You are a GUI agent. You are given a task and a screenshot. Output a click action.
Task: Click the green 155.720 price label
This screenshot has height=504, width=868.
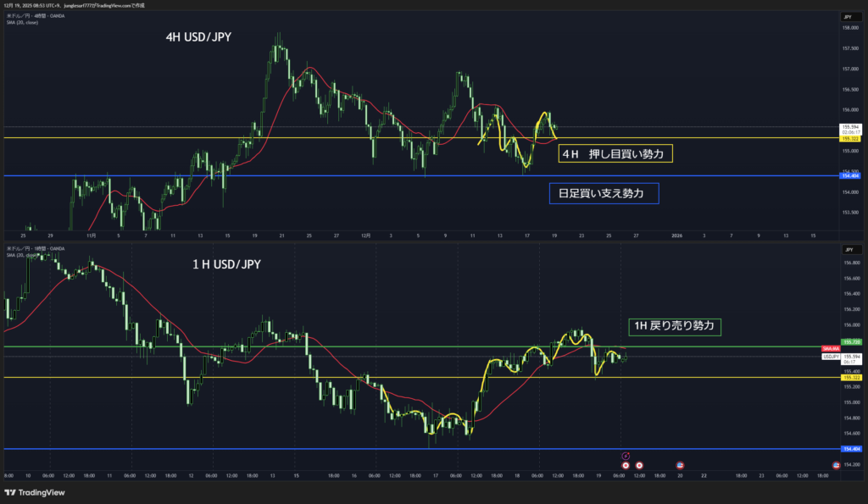point(850,342)
